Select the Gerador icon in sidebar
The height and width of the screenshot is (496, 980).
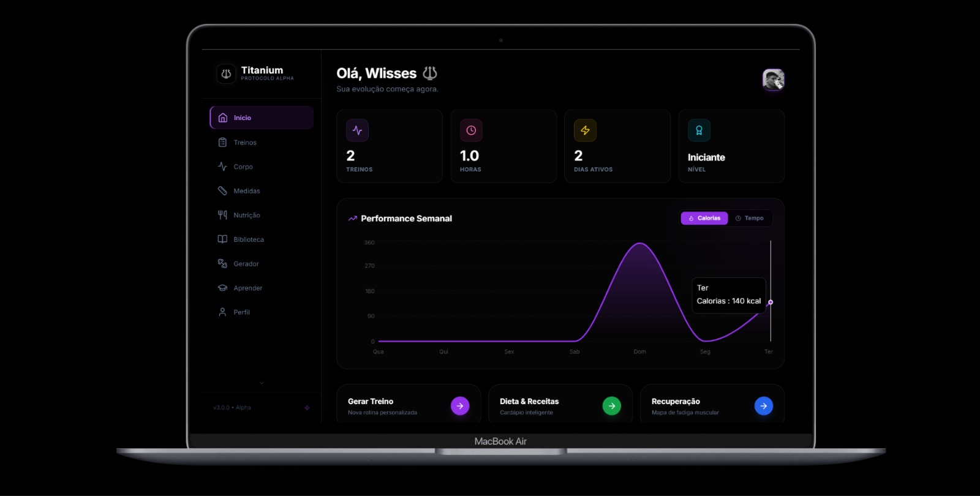coord(222,263)
